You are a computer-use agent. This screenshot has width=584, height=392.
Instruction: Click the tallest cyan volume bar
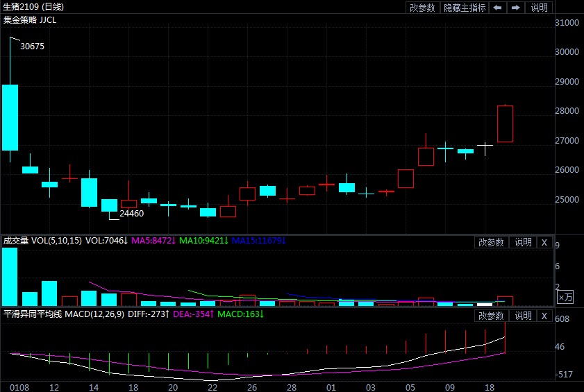(x=10, y=277)
